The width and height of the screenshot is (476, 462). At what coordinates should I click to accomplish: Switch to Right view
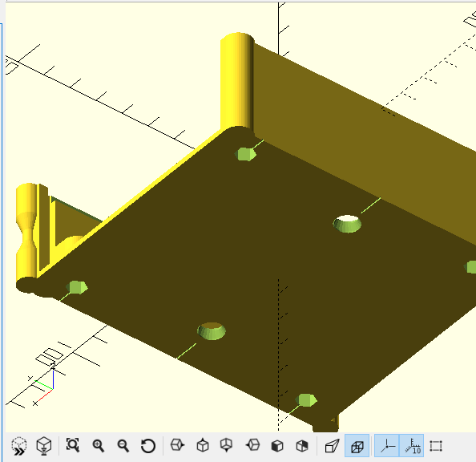177,445
